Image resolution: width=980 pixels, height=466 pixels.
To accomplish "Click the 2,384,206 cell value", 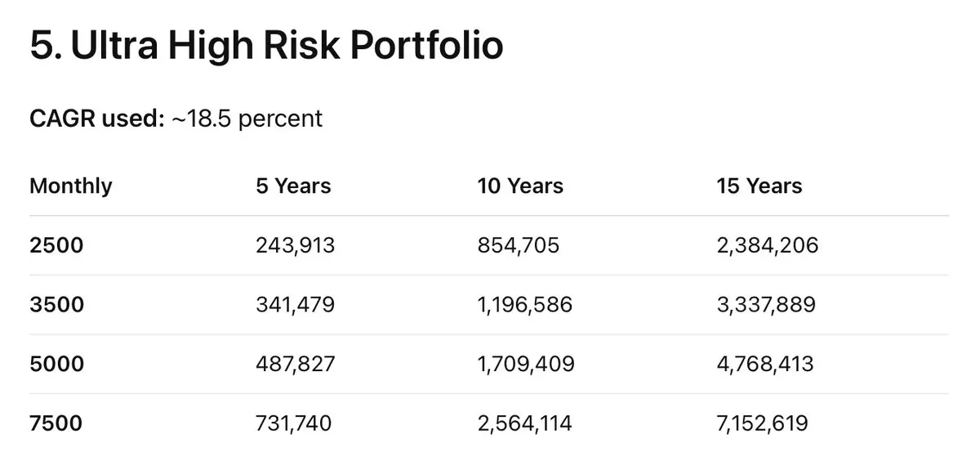I will click(x=768, y=245).
